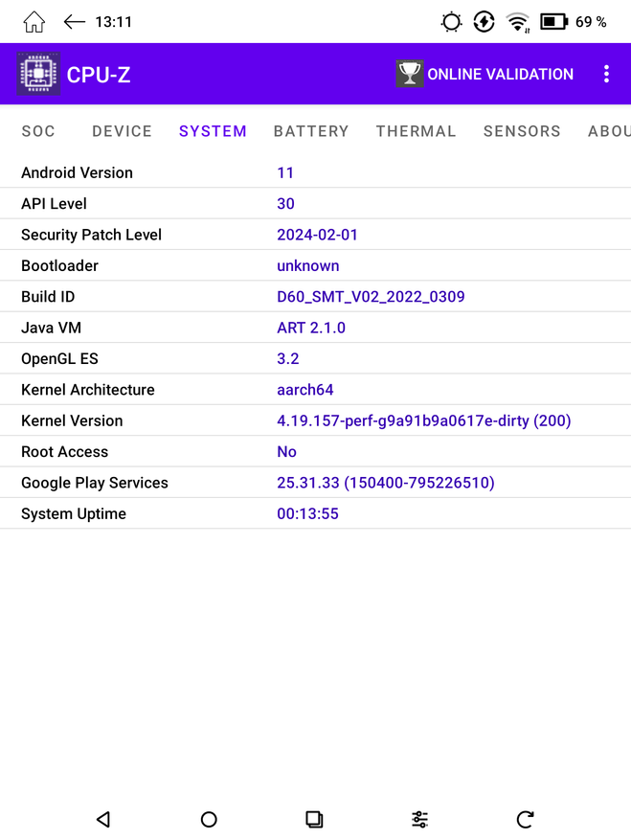The height and width of the screenshot is (840, 631).
Task: Switch to the DEVICE tab
Action: click(x=123, y=131)
